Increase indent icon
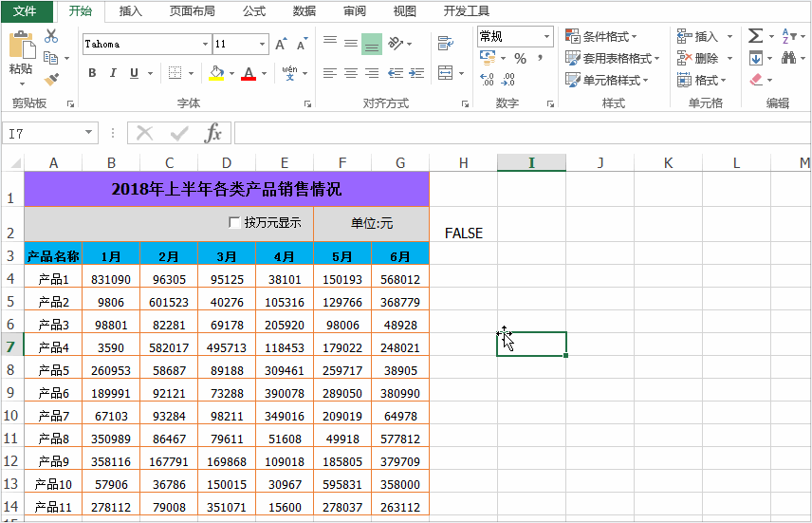 [416, 73]
